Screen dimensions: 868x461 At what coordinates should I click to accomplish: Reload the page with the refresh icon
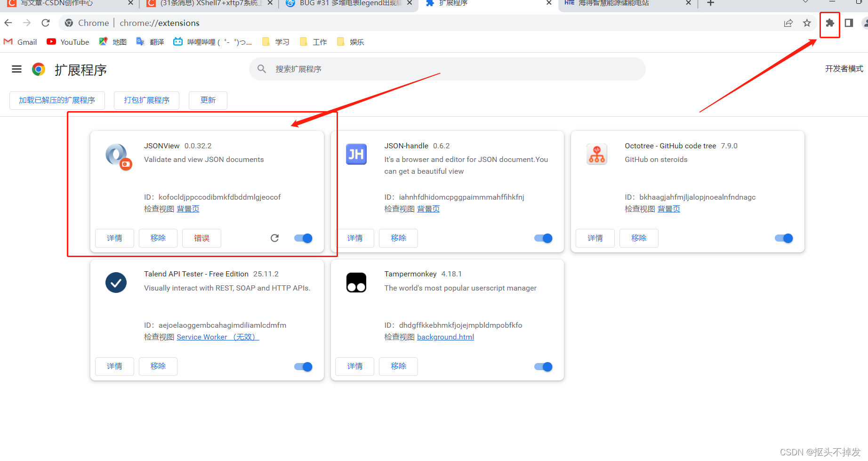click(46, 23)
